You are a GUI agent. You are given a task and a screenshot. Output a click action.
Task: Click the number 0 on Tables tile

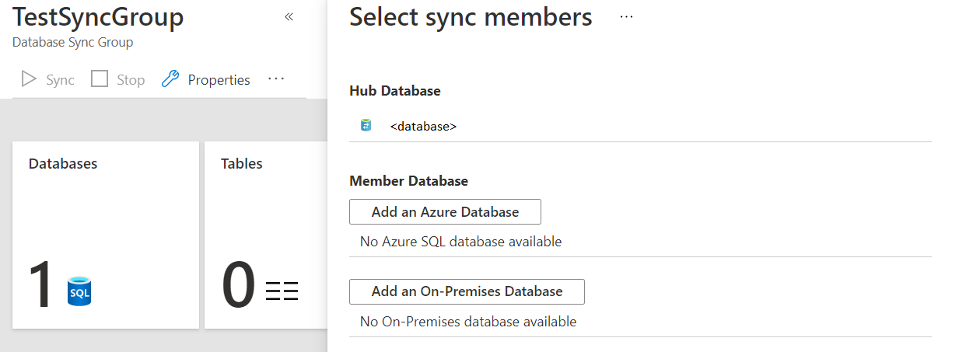[239, 286]
